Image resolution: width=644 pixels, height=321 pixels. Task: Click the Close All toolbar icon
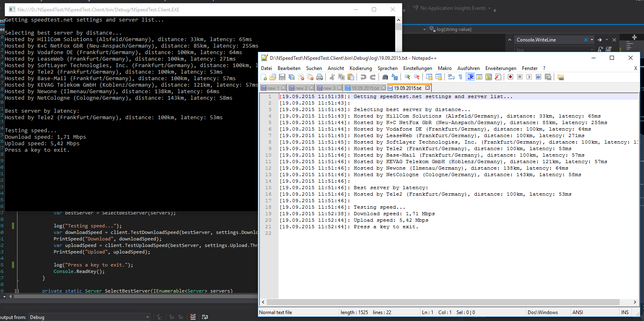310,77
